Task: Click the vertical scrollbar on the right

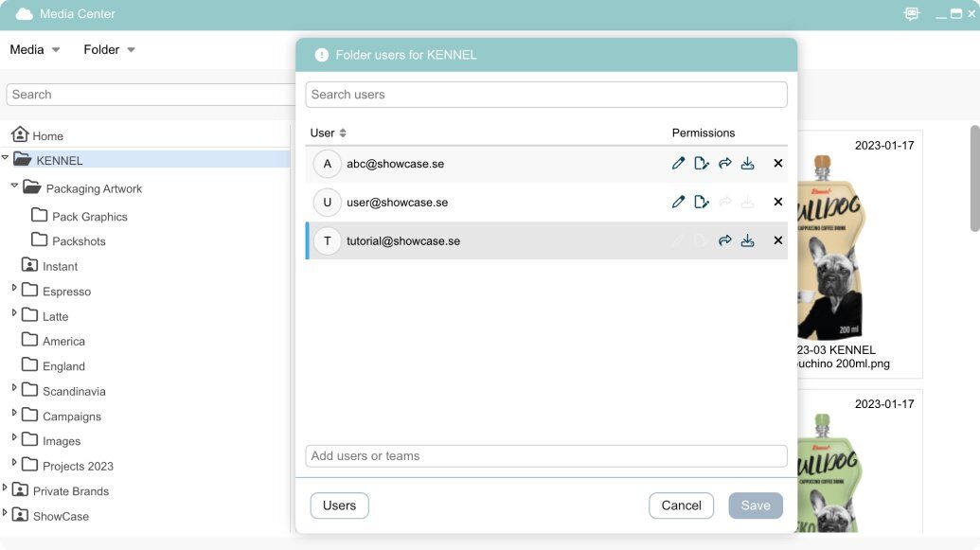Action: point(974,178)
